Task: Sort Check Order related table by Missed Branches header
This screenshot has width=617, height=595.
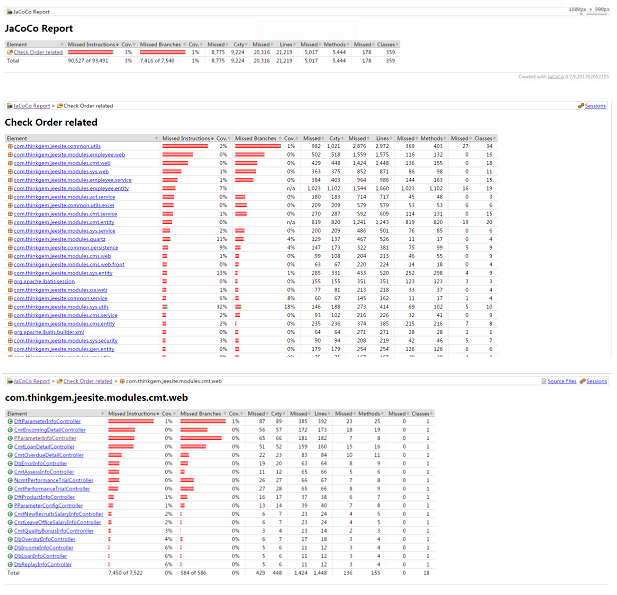Action: 258,139
